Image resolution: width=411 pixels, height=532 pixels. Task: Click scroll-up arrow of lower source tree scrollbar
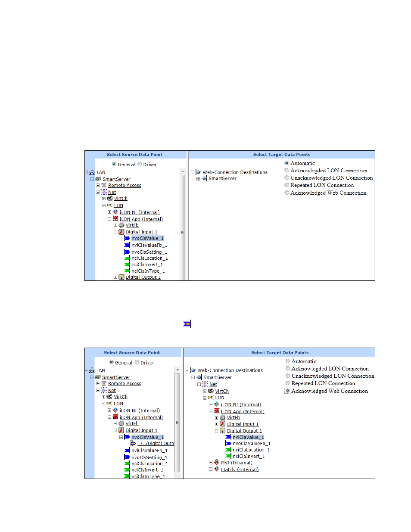click(x=177, y=370)
